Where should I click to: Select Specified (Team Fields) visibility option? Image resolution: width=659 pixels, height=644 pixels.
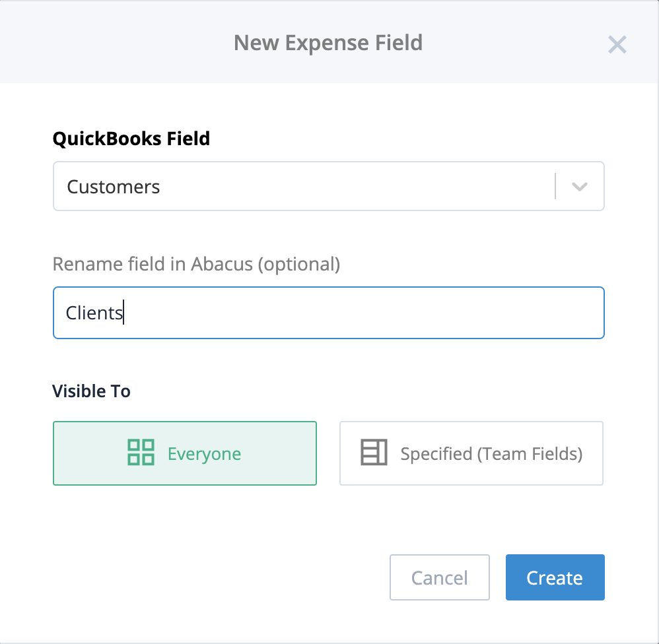click(x=471, y=453)
